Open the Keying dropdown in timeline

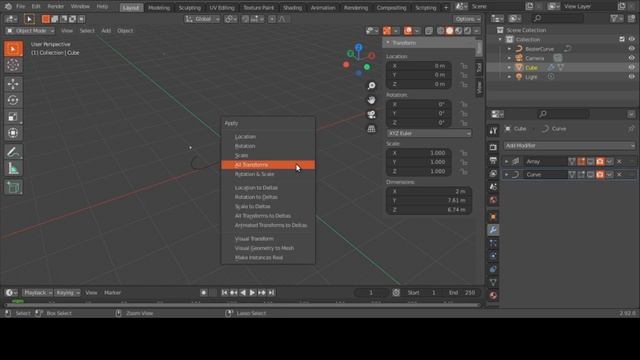pyautogui.click(x=67, y=293)
